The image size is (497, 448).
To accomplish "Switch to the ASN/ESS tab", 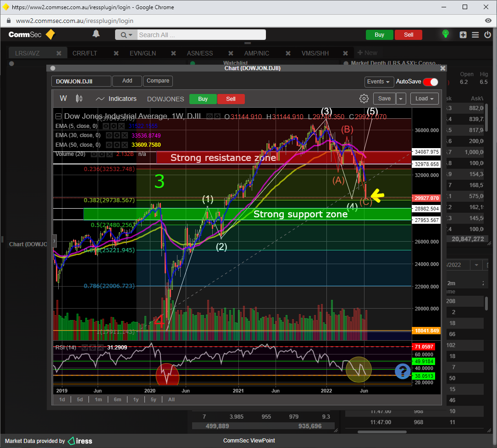I will coord(200,53).
